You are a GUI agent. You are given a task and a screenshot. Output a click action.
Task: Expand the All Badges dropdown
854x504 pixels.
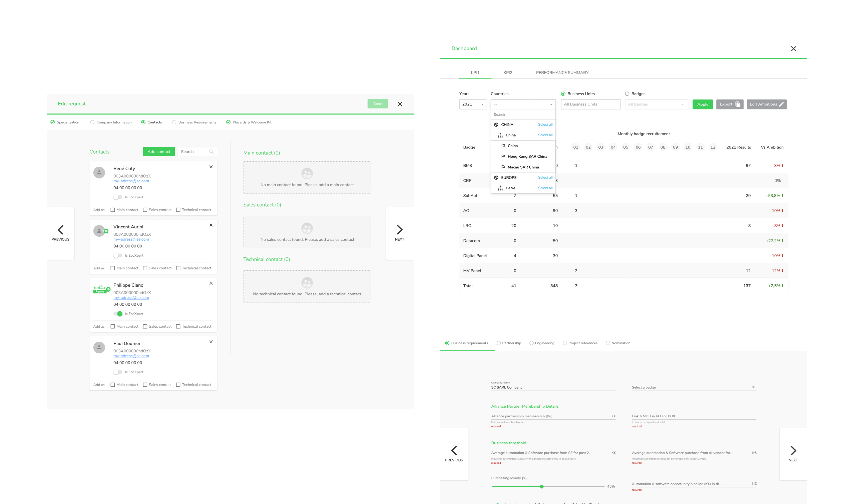[x=656, y=104]
